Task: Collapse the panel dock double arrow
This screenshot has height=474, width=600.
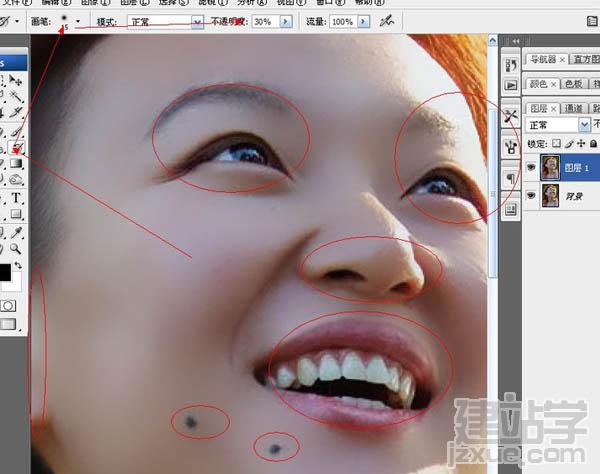Action: click(x=516, y=41)
